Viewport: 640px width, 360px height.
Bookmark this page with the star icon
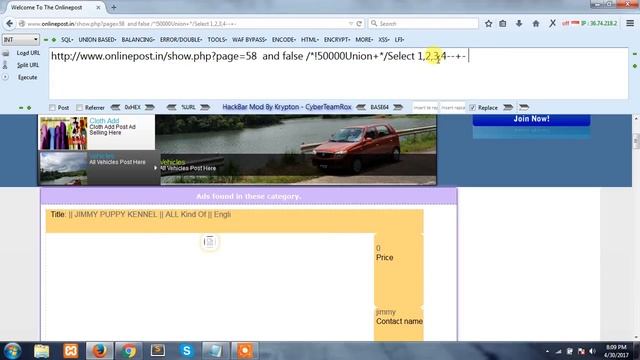click(489, 24)
